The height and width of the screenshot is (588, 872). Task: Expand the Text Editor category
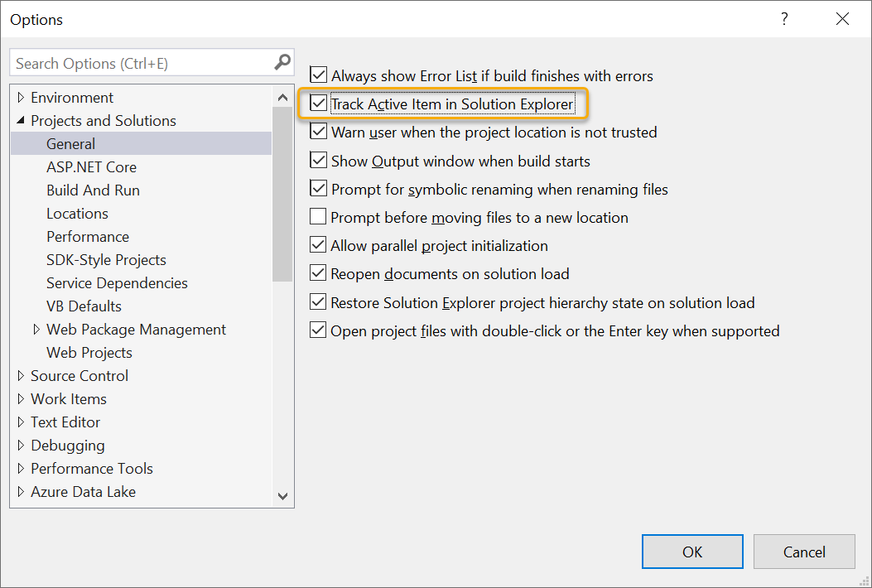click(21, 422)
